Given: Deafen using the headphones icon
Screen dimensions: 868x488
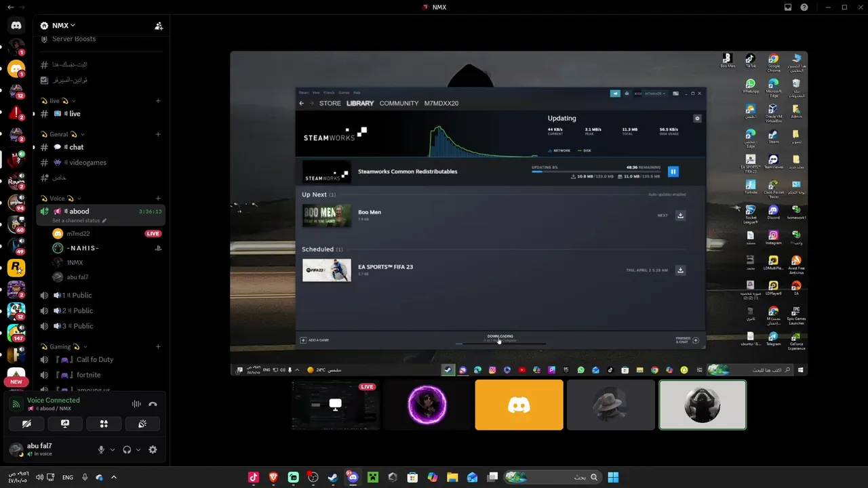Looking at the screenshot, I should pyautogui.click(x=127, y=449).
